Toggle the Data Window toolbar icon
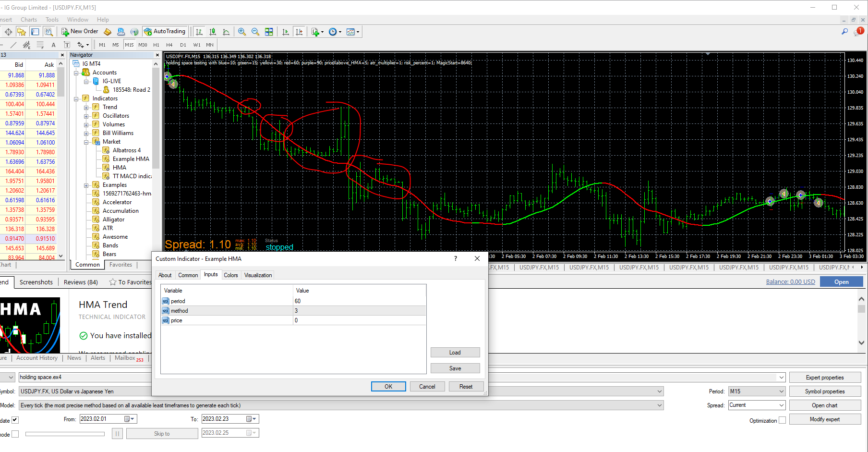868x452 pixels. [35, 32]
